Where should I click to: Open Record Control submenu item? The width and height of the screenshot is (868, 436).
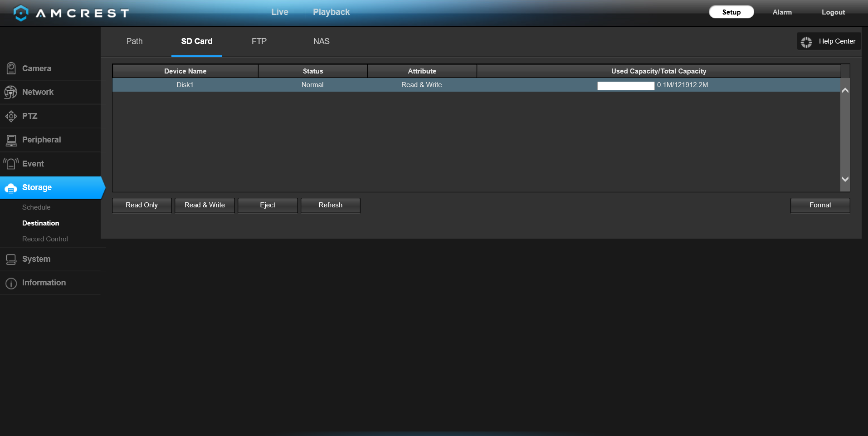tap(45, 239)
